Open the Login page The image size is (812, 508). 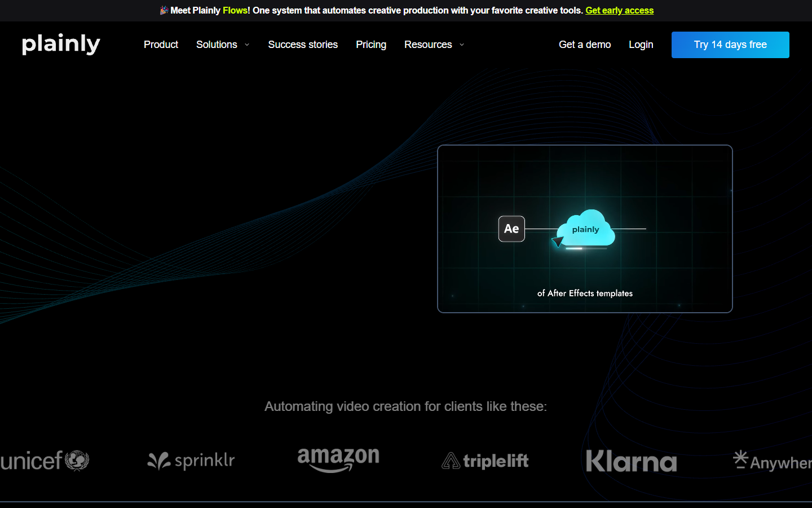point(641,45)
